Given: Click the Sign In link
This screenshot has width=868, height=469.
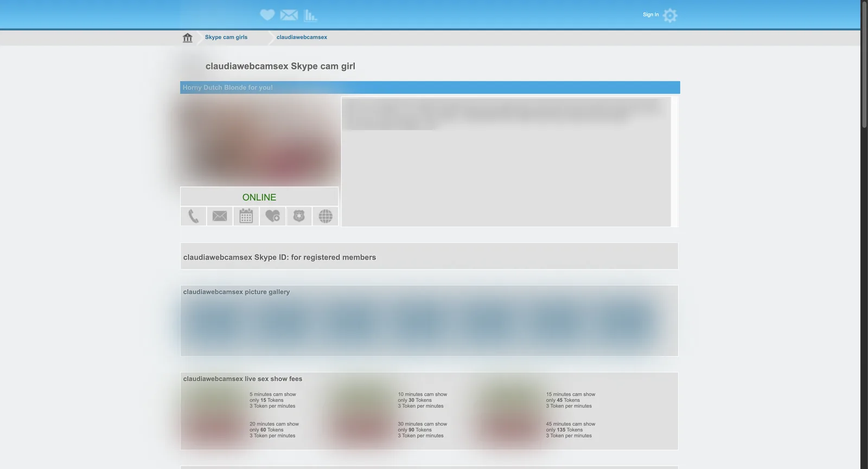Looking at the screenshot, I should coord(651,15).
